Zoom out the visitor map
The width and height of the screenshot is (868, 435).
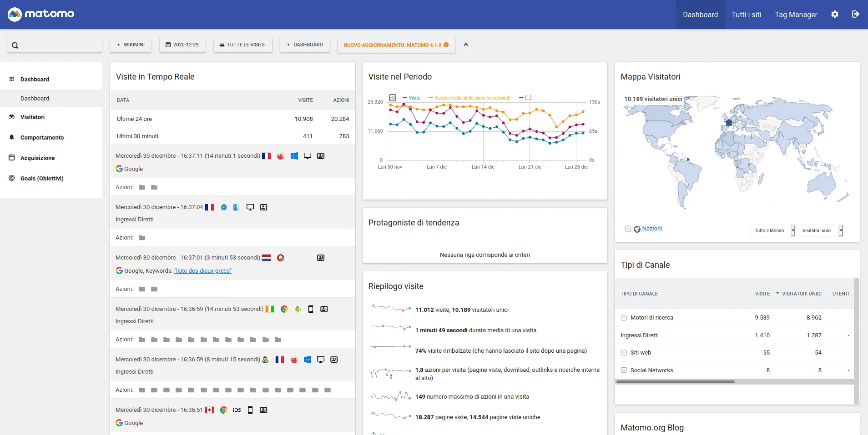coord(628,229)
